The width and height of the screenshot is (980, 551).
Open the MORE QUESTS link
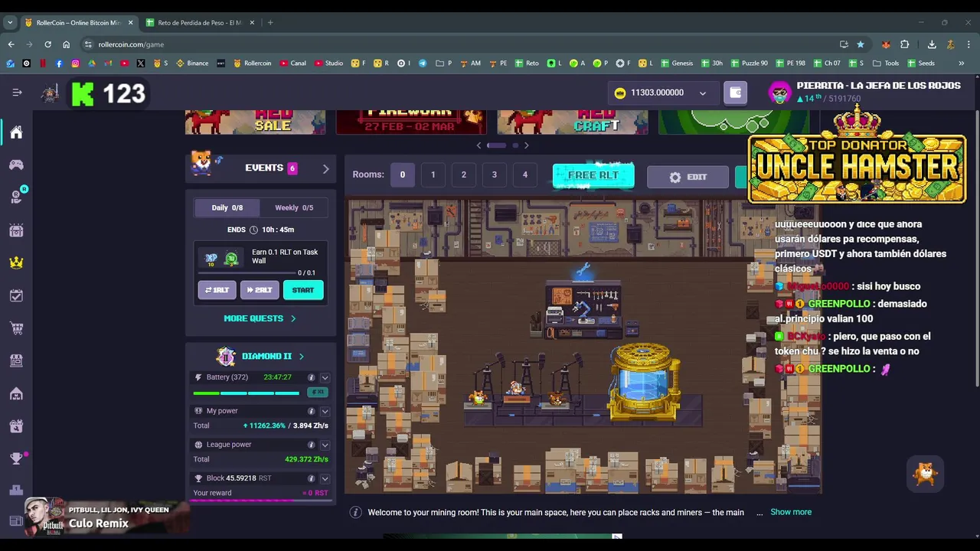coord(260,318)
